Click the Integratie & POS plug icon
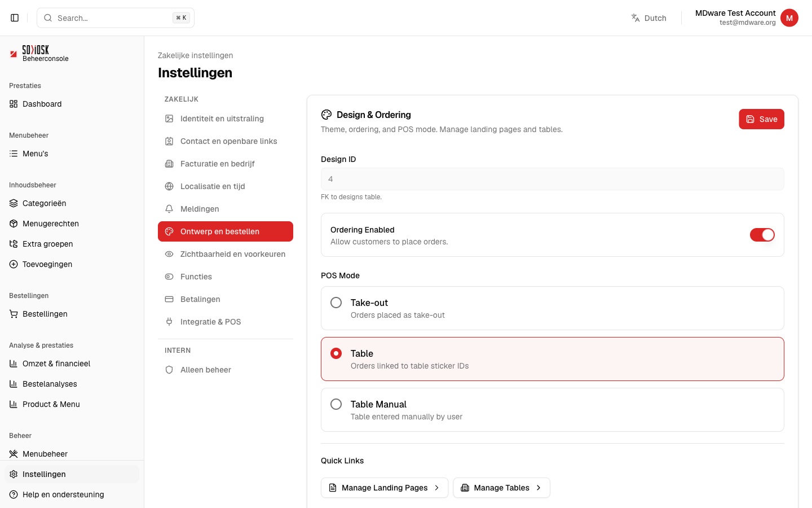The height and width of the screenshot is (508, 812). tap(169, 322)
